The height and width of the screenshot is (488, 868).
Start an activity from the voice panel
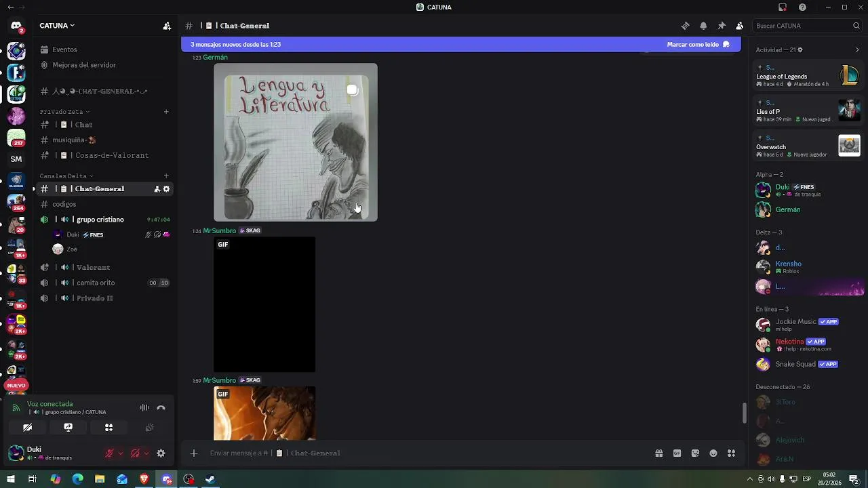coord(108,428)
